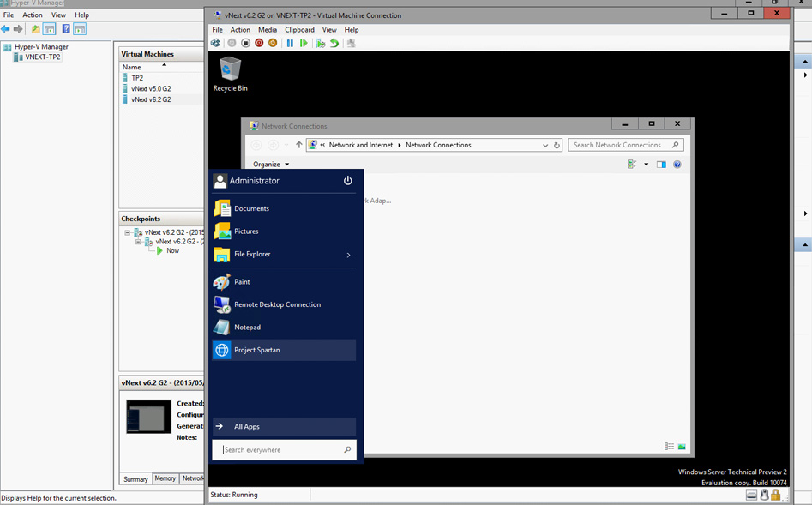Screen dimensions: 812x505
Task: Click the Search Network Connections field
Action: coord(626,145)
